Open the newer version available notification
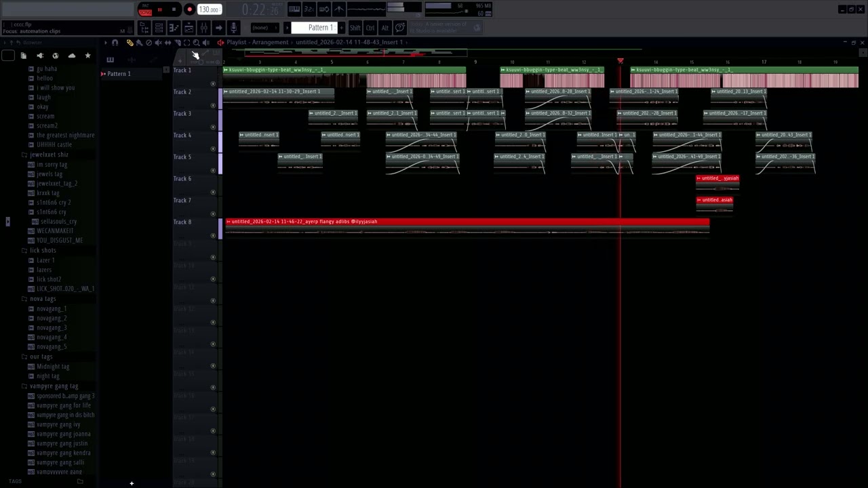The image size is (868, 488). point(446,27)
